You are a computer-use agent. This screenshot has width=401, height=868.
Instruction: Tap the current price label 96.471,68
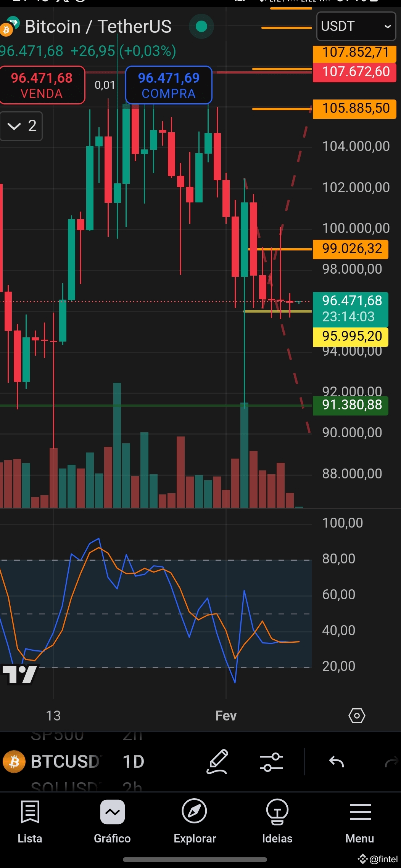pos(351,309)
